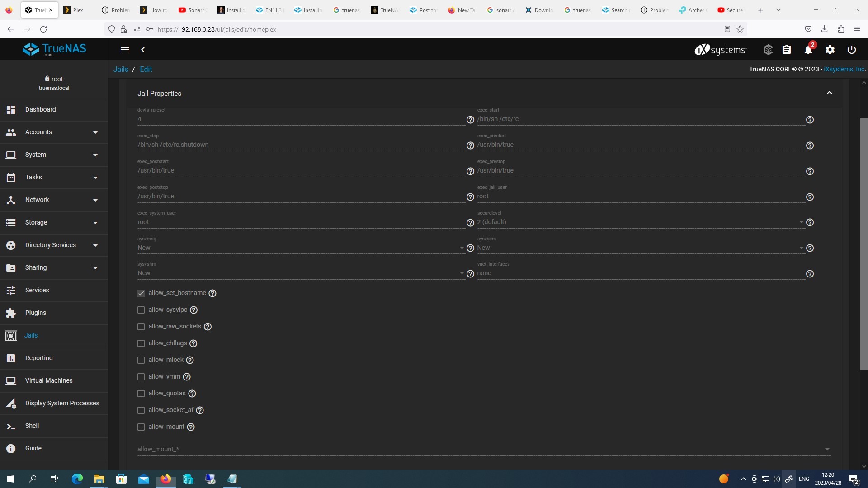Open Services in the sidebar

point(54,291)
